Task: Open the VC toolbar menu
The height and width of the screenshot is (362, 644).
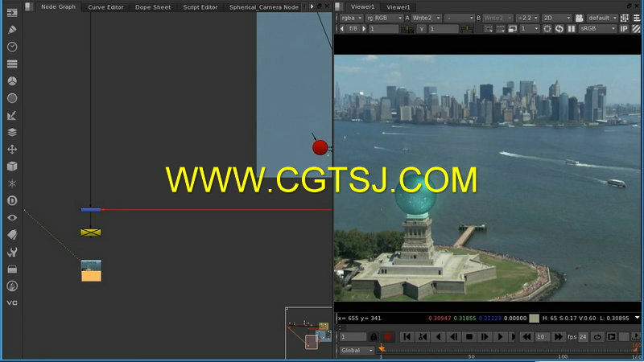Action: click(12, 303)
